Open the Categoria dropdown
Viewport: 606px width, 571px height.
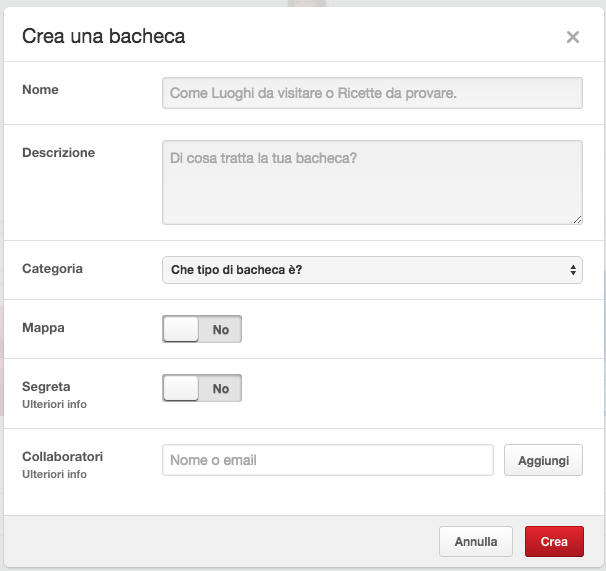pos(372,270)
